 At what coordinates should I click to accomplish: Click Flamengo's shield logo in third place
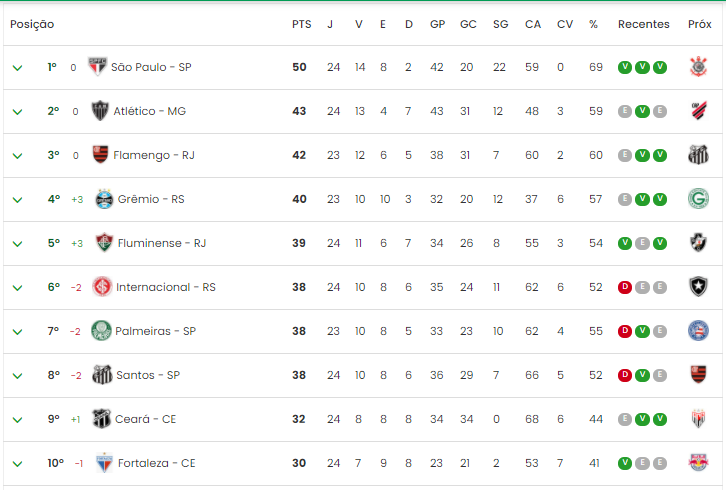pos(100,155)
